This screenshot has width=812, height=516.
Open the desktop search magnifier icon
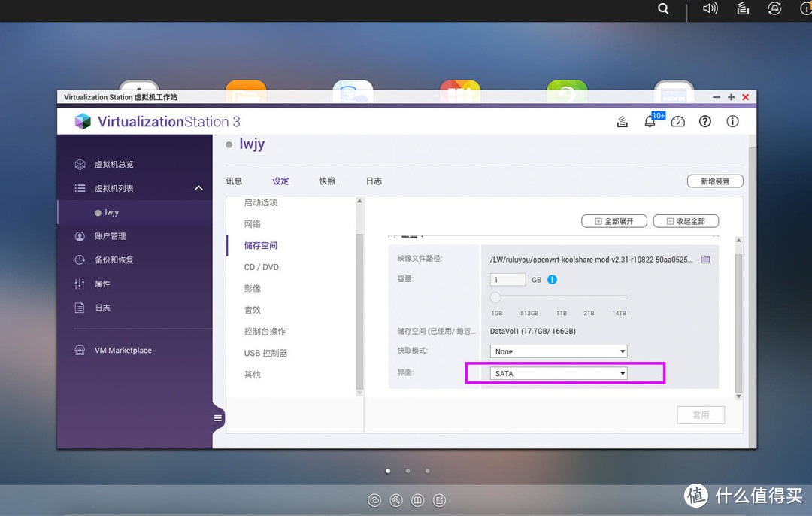click(663, 8)
